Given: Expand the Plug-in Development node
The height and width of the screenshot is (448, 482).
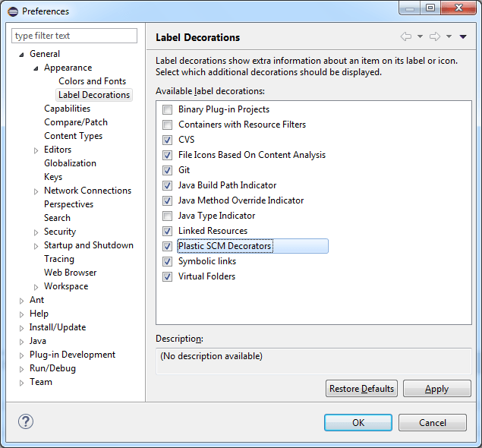Looking at the screenshot, I should click(21, 355).
